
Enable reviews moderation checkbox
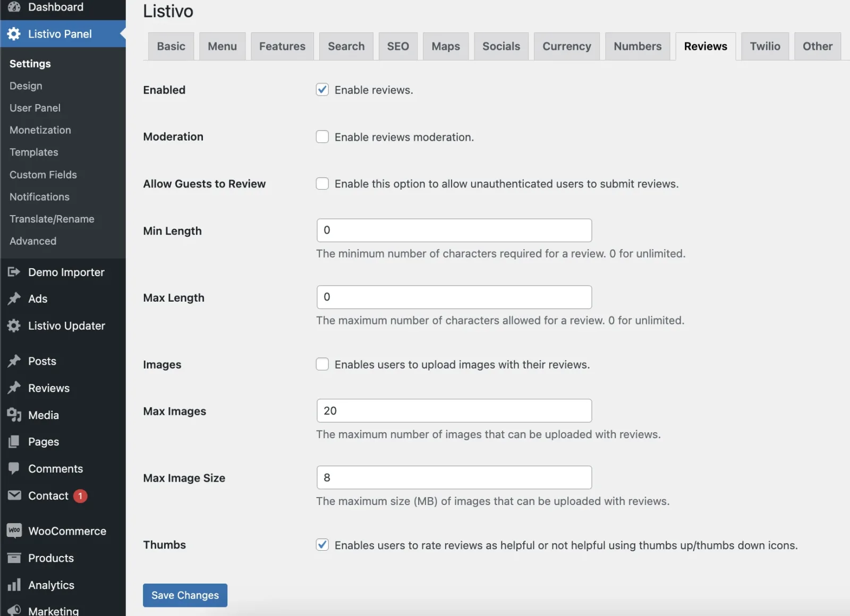[322, 137]
